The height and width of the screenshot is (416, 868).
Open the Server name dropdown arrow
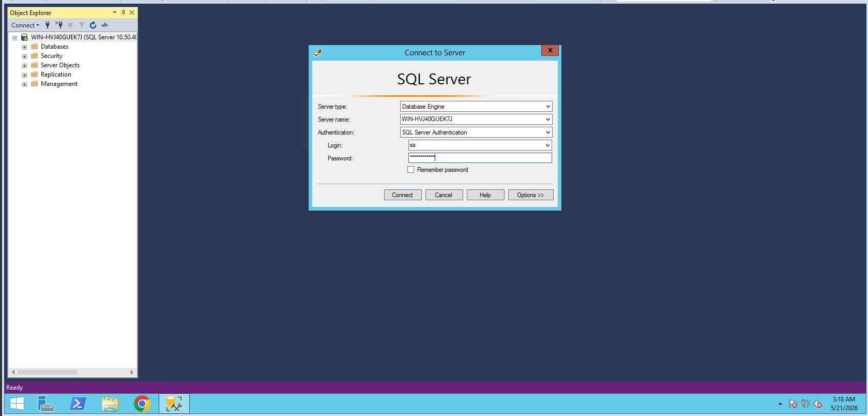tap(548, 119)
